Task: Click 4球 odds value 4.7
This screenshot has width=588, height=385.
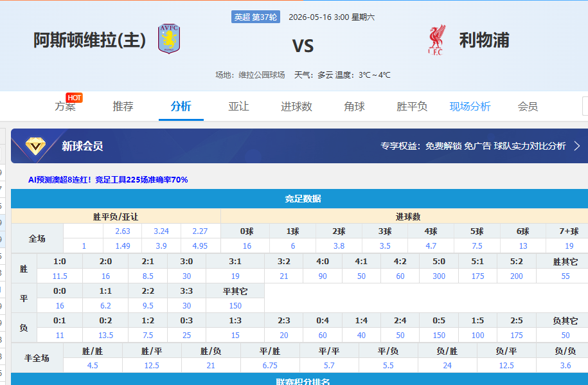Action: (x=431, y=246)
